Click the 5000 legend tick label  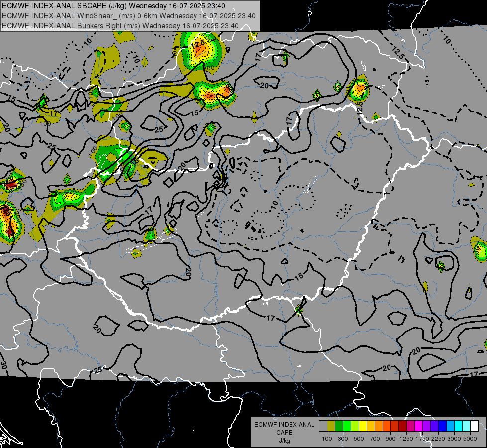pos(470,439)
